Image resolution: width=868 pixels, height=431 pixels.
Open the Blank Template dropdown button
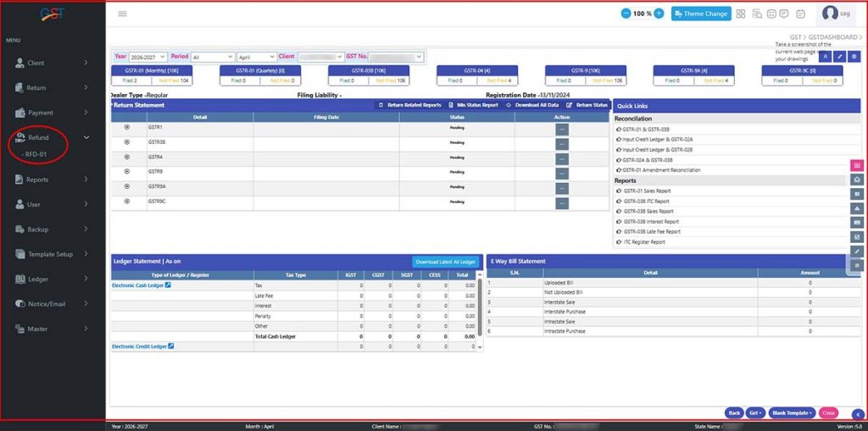[x=793, y=413]
